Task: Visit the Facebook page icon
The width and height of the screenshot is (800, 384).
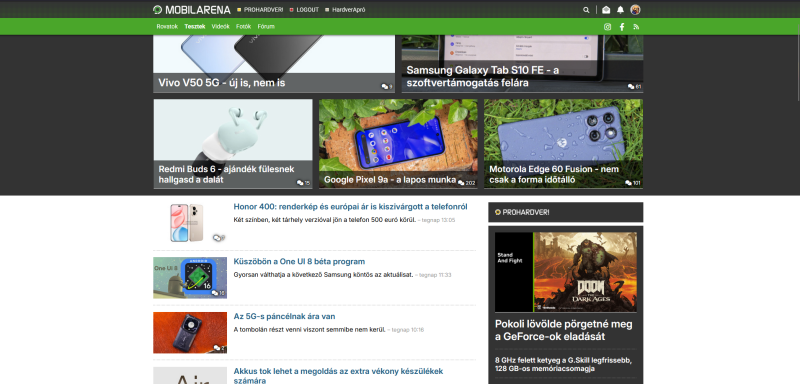Action: coord(622,27)
